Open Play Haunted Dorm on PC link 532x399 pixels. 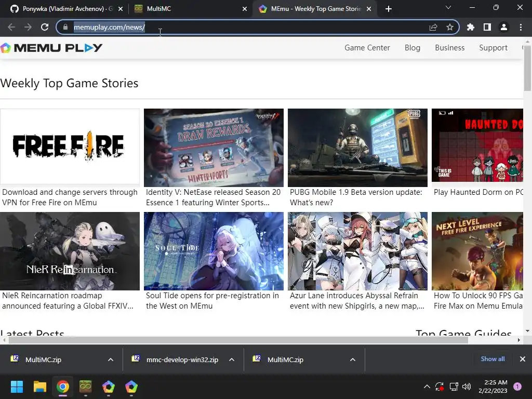pyautogui.click(x=478, y=192)
